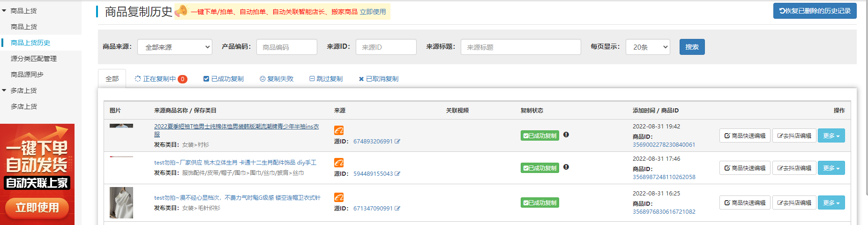The image size is (868, 225).
Task: Switch to the 已成功复制 tab
Action: [x=224, y=79]
